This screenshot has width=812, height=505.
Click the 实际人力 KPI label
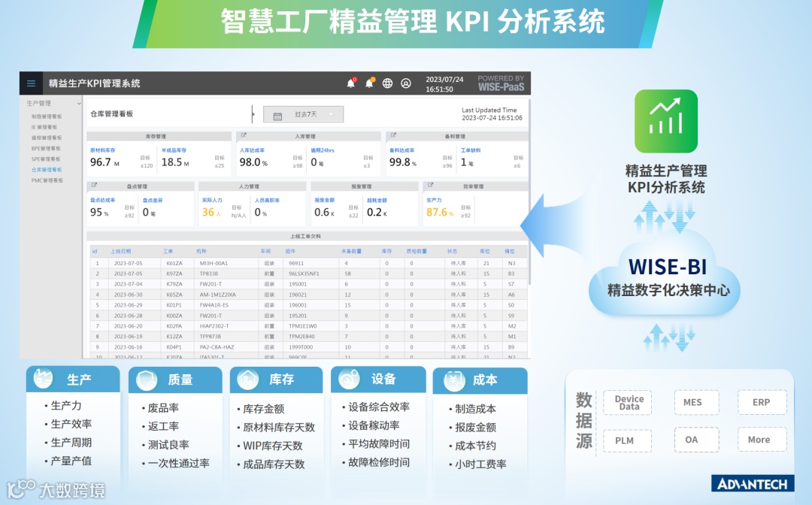coord(212,200)
